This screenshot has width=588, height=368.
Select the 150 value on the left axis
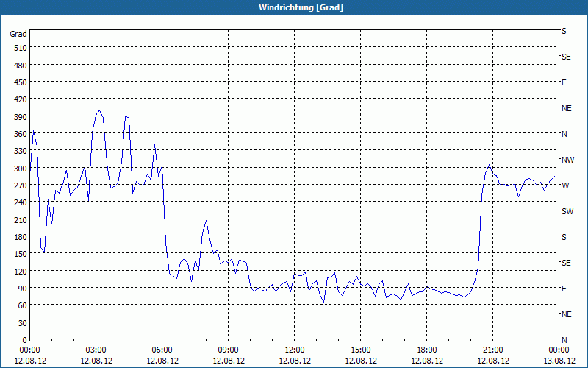coord(21,254)
